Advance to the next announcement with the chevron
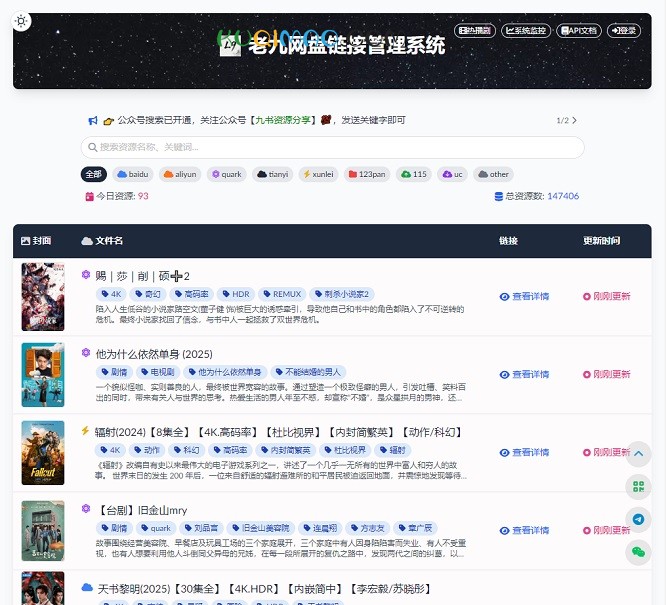The height and width of the screenshot is (605, 666). point(574,120)
